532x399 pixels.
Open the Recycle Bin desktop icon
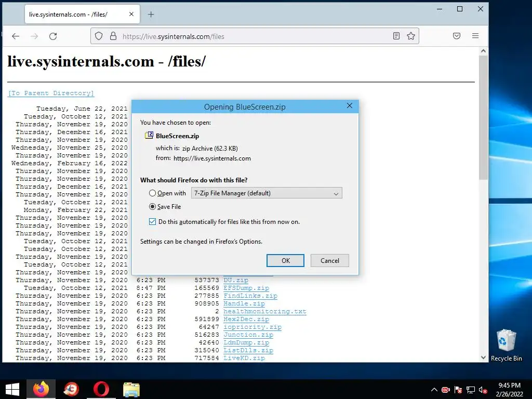tap(506, 345)
